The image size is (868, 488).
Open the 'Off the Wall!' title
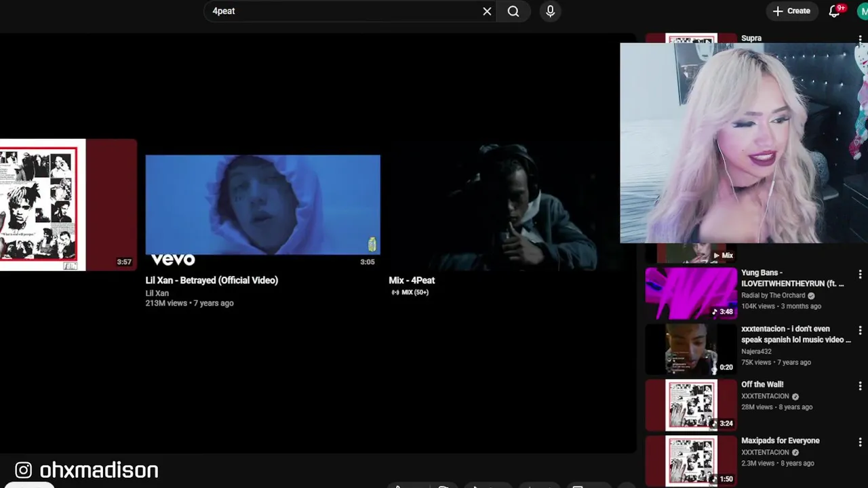click(x=762, y=384)
